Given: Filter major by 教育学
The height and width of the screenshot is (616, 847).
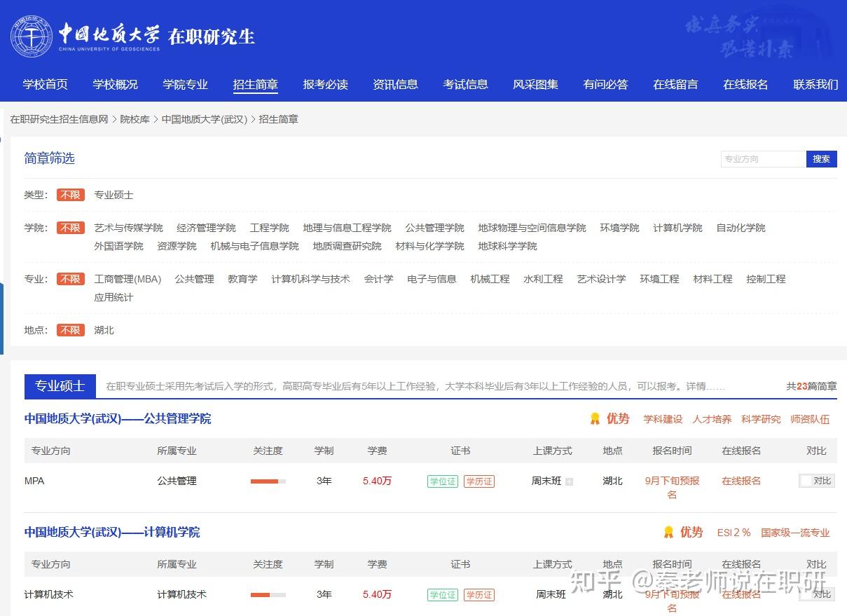Looking at the screenshot, I should click(x=243, y=279).
